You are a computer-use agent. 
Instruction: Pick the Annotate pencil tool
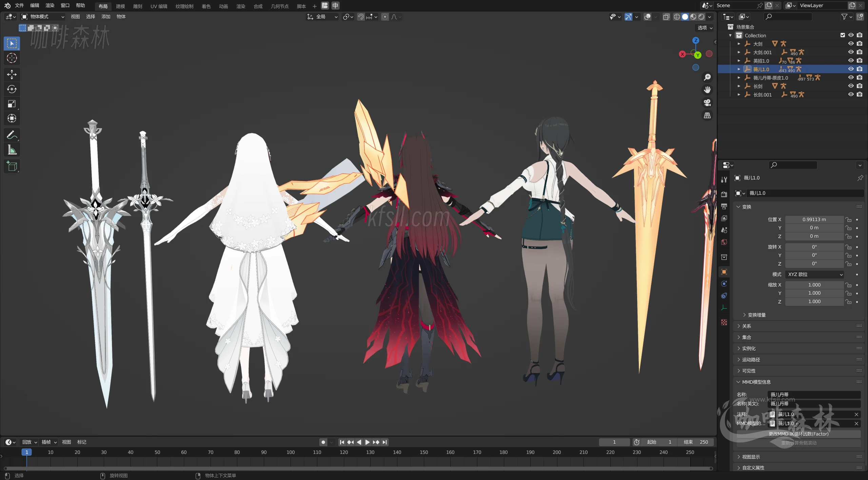[12, 135]
